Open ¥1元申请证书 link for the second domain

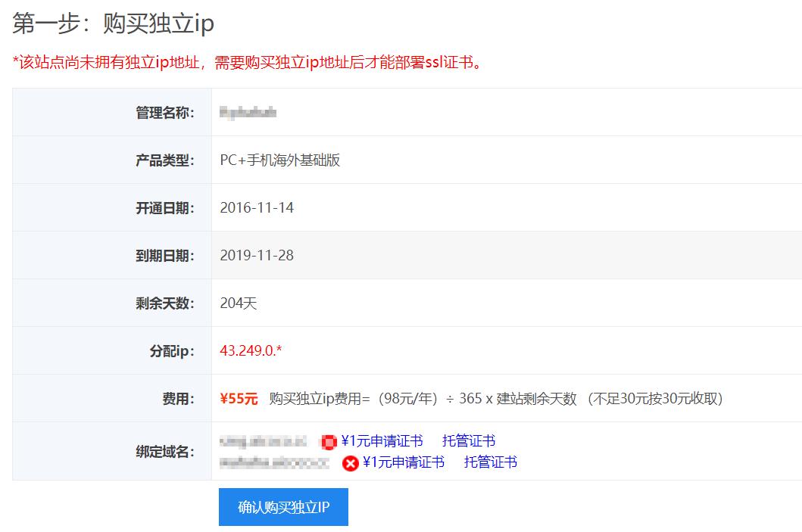pos(404,462)
